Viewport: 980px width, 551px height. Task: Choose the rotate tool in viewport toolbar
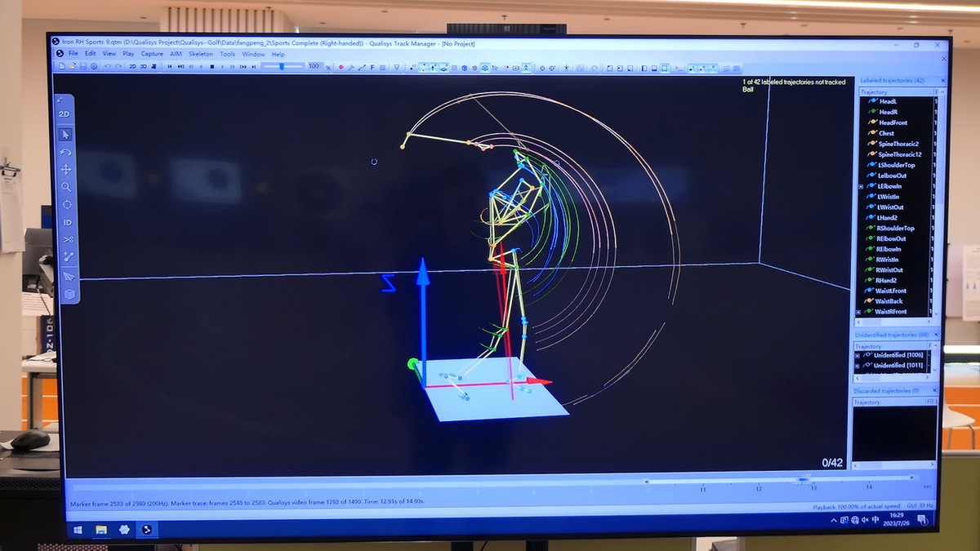tap(66, 152)
